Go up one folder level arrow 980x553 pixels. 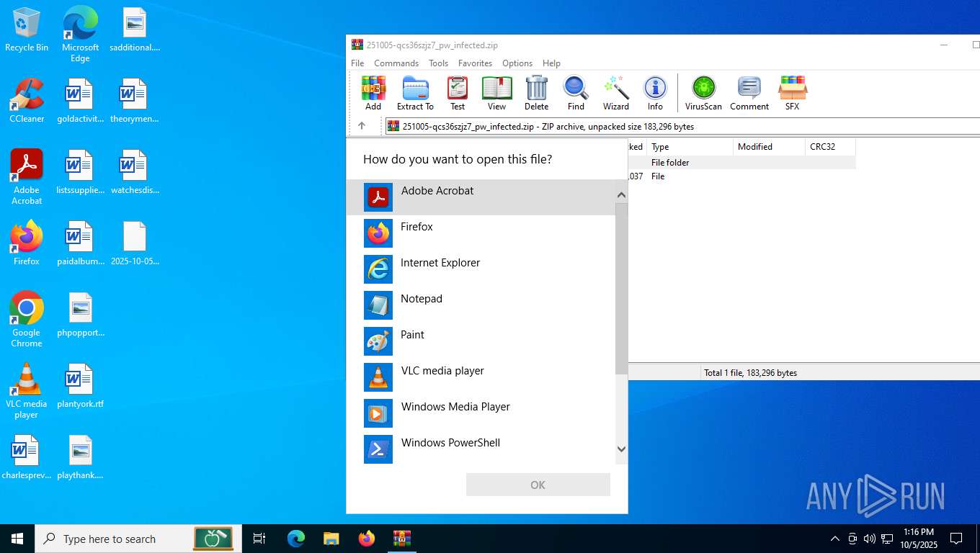point(362,126)
